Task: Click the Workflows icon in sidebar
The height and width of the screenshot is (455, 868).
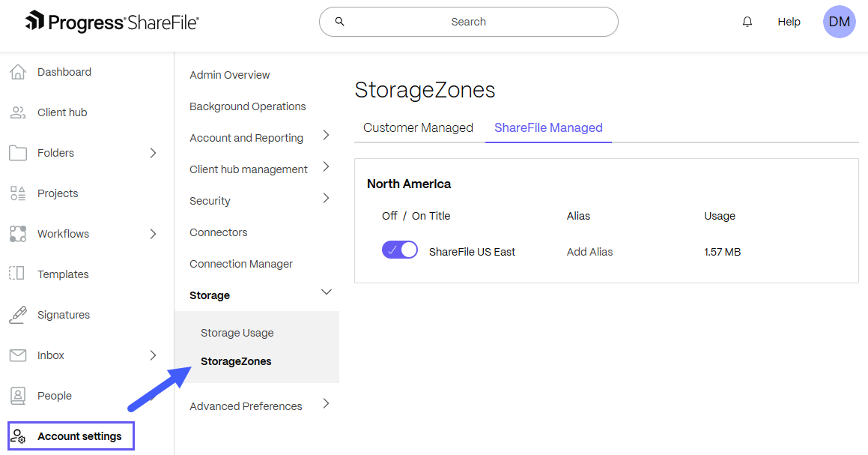Action: pyautogui.click(x=18, y=234)
